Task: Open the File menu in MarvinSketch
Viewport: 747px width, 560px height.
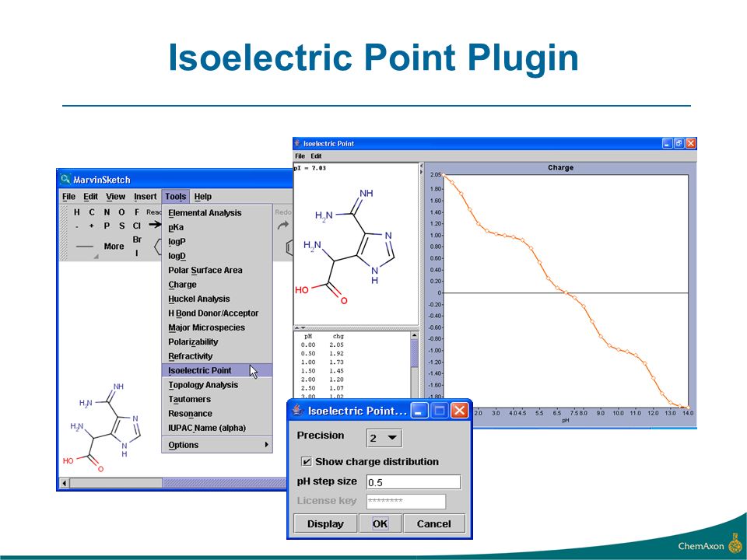Action: click(68, 196)
